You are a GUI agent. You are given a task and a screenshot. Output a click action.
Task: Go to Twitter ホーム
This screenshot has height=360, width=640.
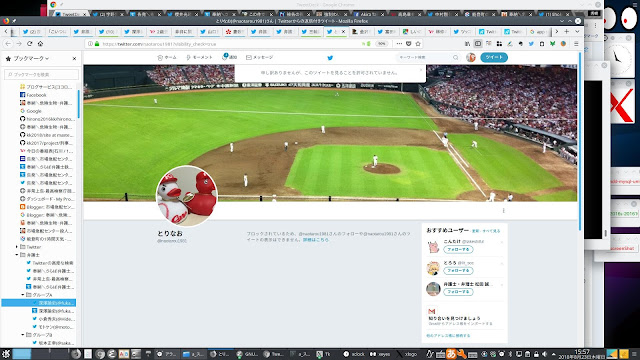click(x=167, y=58)
